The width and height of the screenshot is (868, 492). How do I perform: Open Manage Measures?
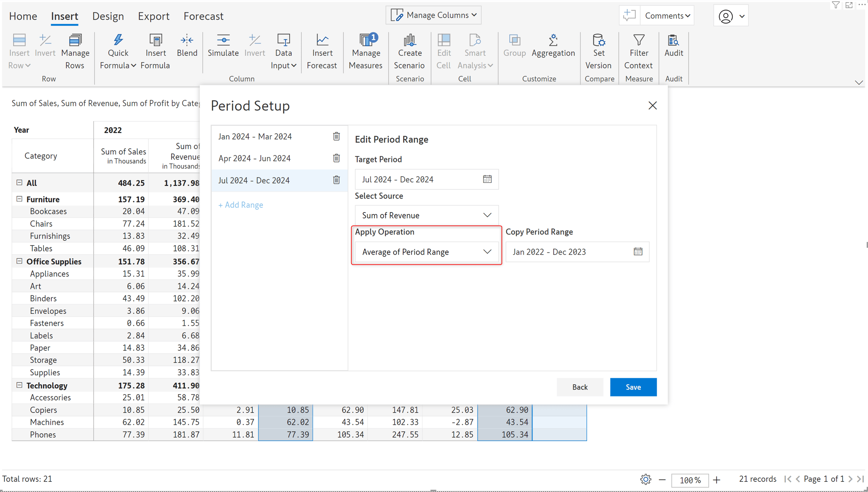tap(365, 52)
